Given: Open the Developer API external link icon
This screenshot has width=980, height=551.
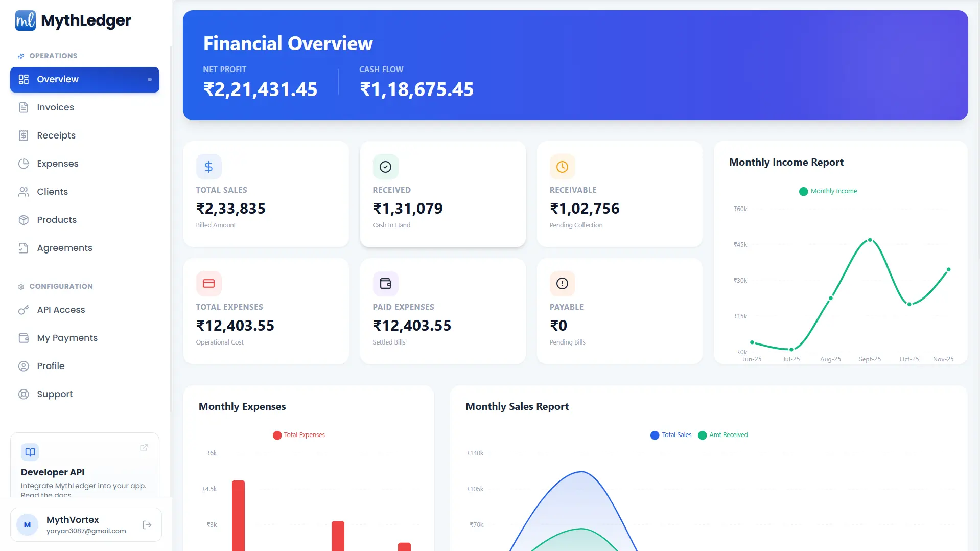Looking at the screenshot, I should coord(144,448).
